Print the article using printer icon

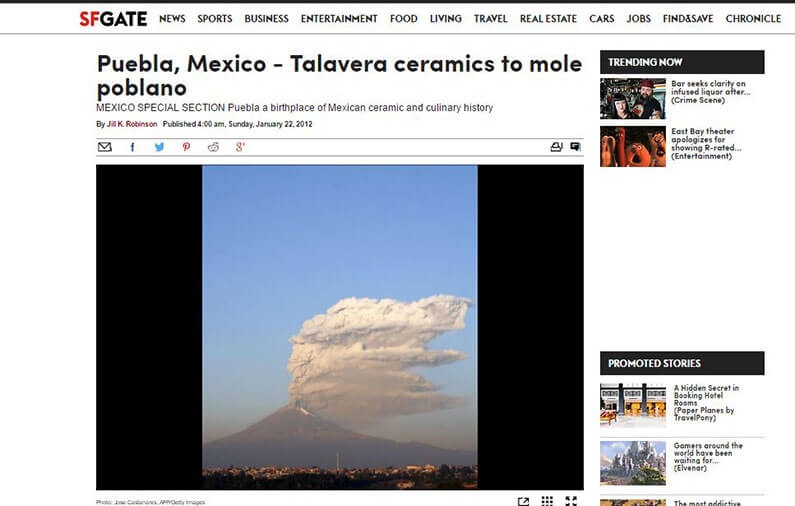tap(556, 147)
